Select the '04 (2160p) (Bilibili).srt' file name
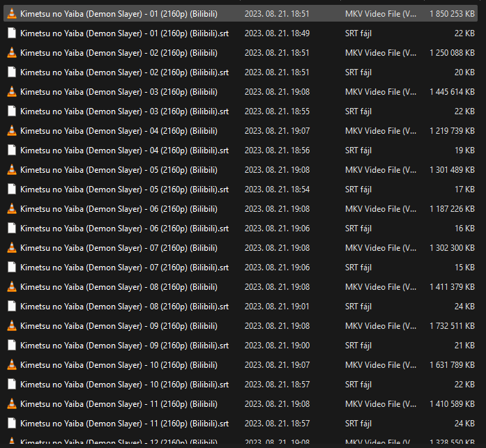 click(x=124, y=150)
